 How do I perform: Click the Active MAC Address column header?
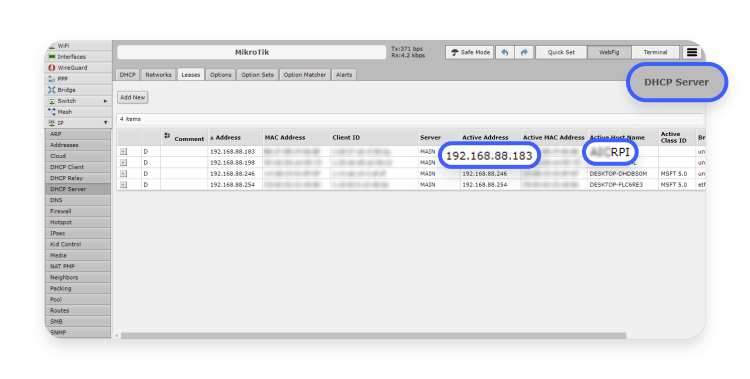point(553,137)
